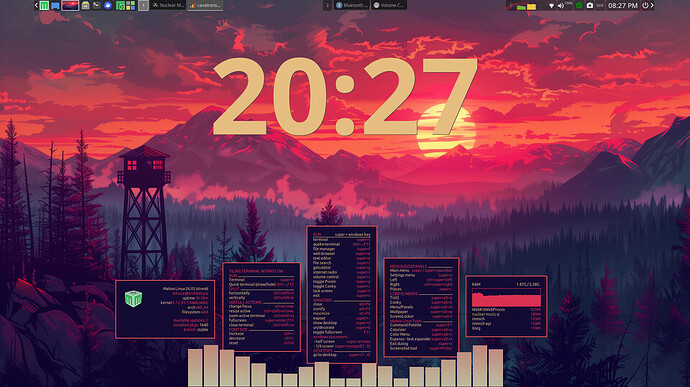Open the green checkmark update indicator
Image resolution: width=690 pixels, height=387 pixels.
579,5
